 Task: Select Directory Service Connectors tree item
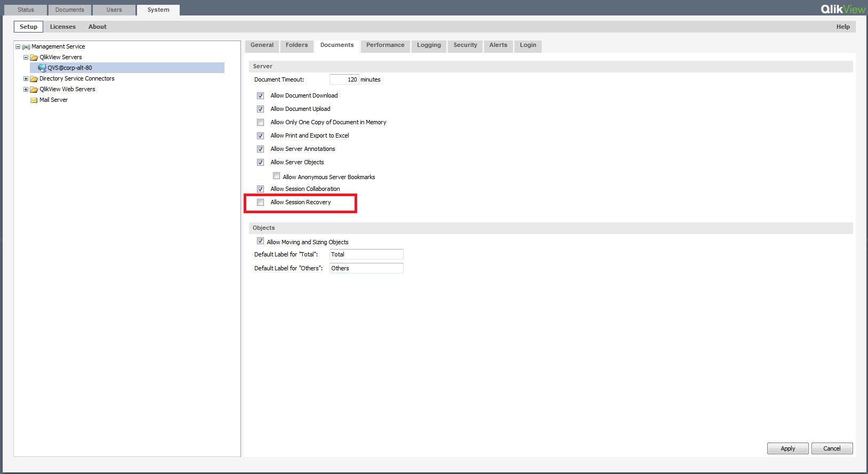click(x=77, y=79)
